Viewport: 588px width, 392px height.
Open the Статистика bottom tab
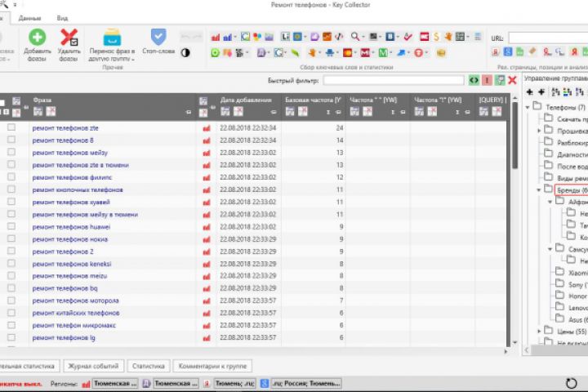point(149,366)
